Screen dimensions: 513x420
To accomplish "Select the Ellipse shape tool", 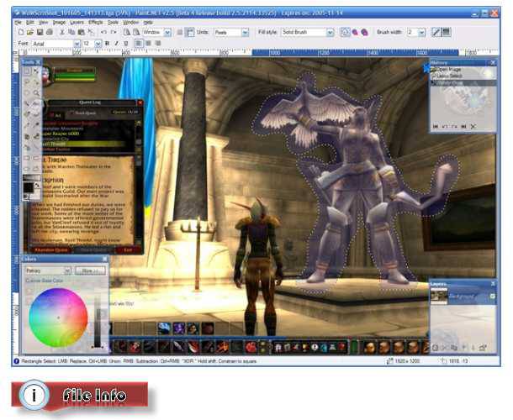I will tap(28, 169).
